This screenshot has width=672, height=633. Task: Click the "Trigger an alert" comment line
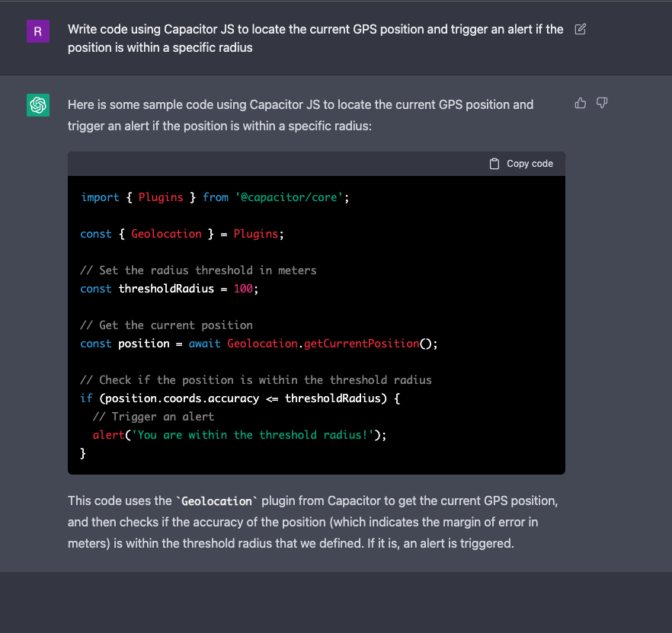click(x=153, y=417)
